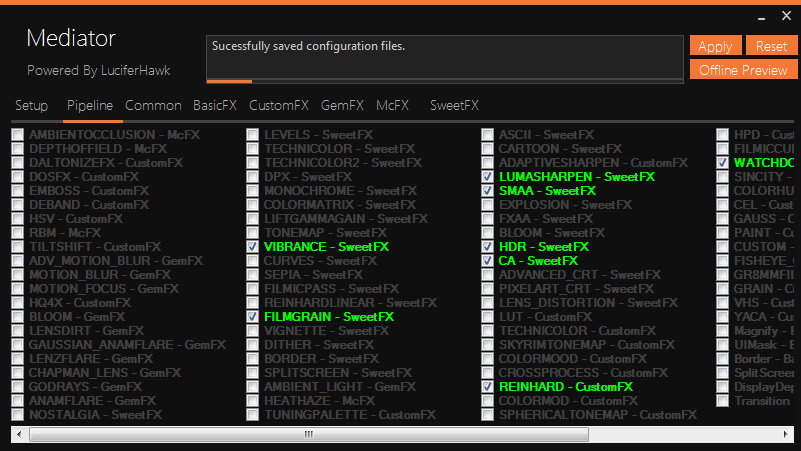Screen dimensions: 801x451
Task: Click the Apply button
Action: click(x=715, y=46)
